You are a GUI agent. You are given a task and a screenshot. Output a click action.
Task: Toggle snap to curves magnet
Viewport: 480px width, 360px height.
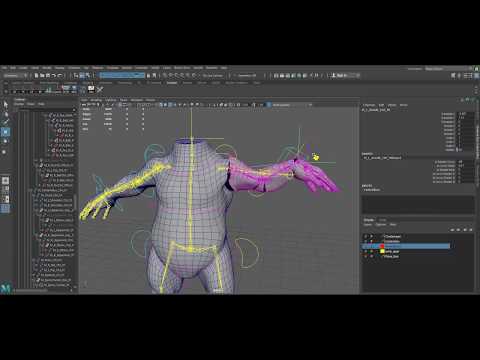pyautogui.click(x=170, y=76)
